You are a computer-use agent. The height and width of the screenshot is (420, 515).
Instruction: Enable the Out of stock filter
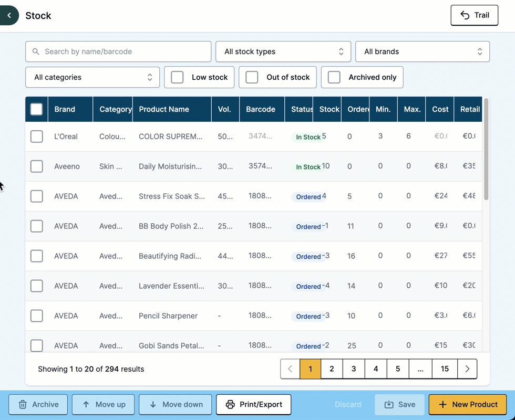tap(252, 77)
